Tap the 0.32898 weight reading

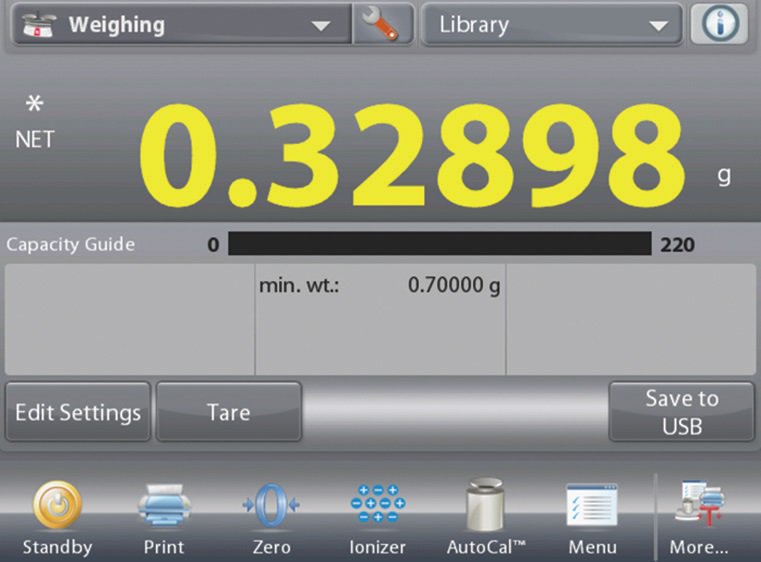[x=412, y=155]
